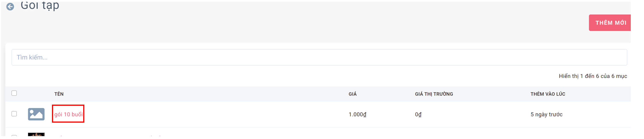Go back using the arrow beside Gói tập
Image resolution: width=644 pixels, height=139 pixels.
(x=10, y=7)
